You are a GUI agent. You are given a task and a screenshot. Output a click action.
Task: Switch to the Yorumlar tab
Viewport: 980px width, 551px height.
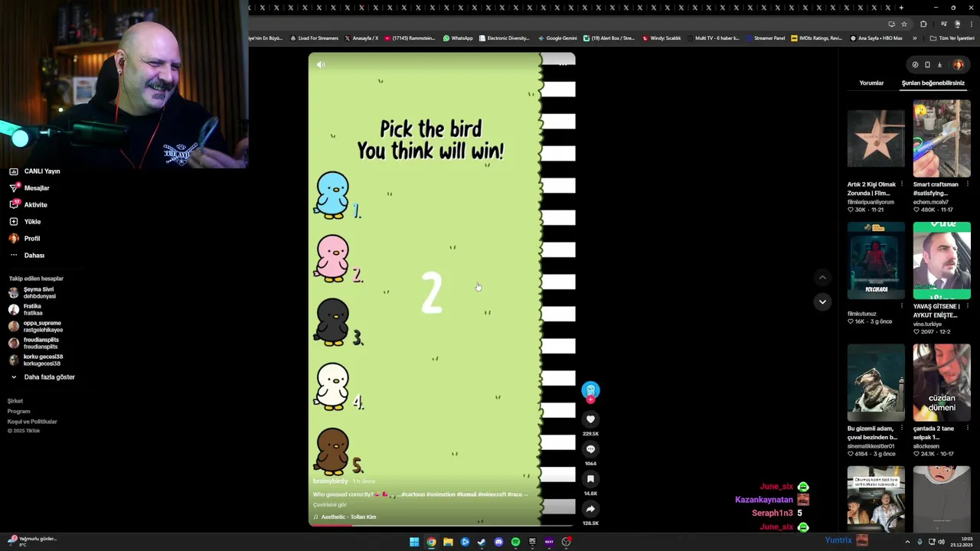(x=871, y=83)
